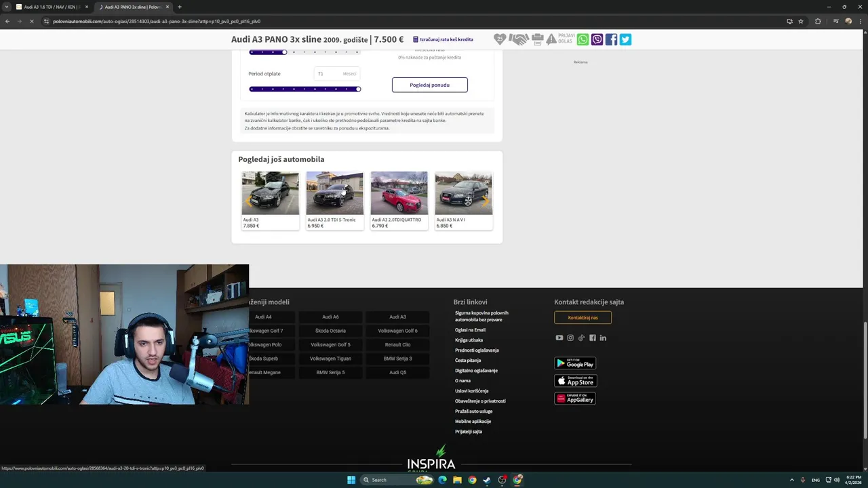Go back with browser back arrow

pyautogui.click(x=7, y=21)
